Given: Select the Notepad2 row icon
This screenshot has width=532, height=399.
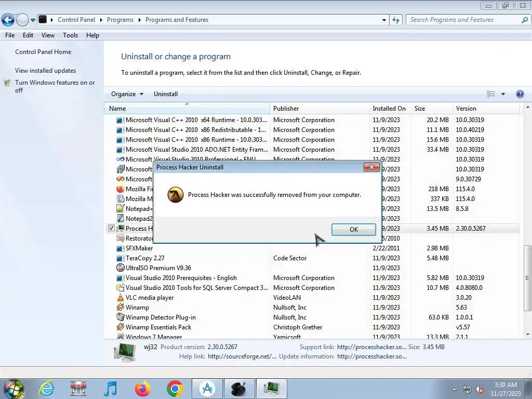Looking at the screenshot, I should (120, 219).
